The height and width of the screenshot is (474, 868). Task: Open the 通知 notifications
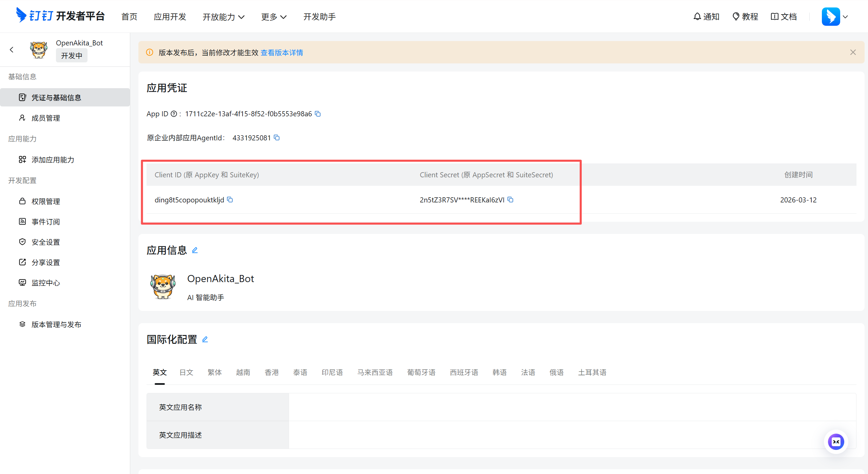[x=706, y=17]
